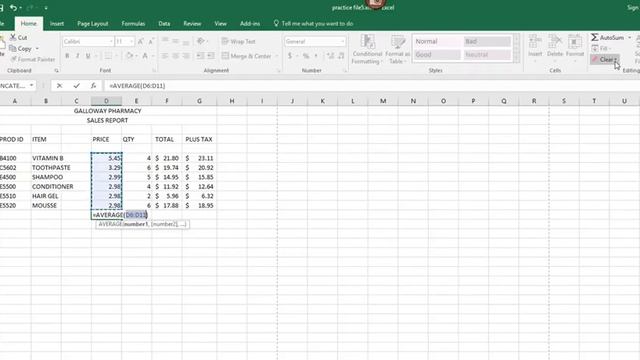Select the cell showing 23.11
The height and width of the screenshot is (360, 640).
200,158
